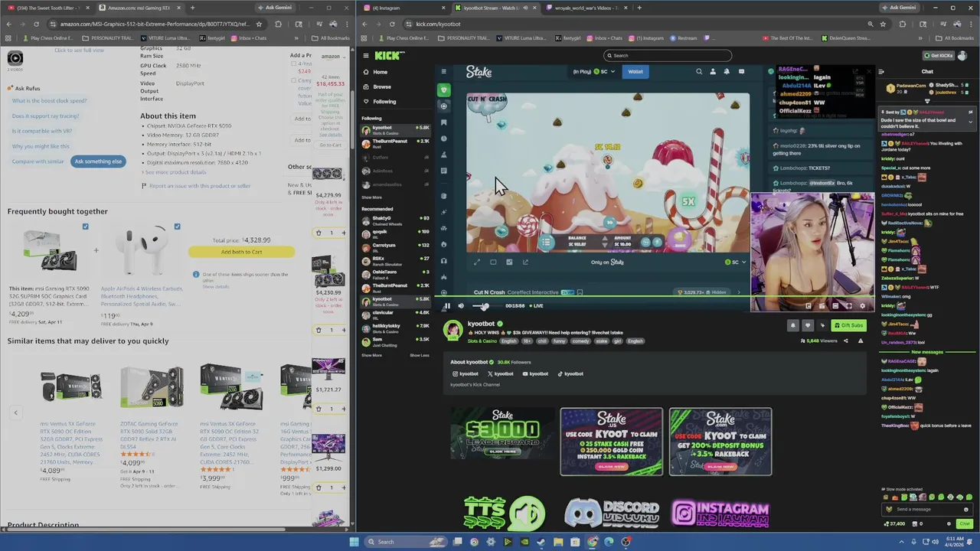
Task: Open the Kick hamburger menu icon
Action: pos(366,55)
